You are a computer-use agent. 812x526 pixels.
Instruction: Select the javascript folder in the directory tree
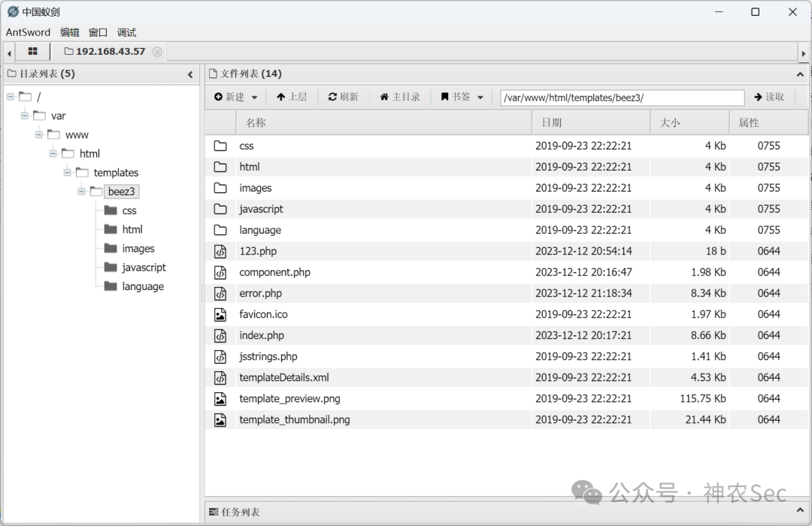[x=144, y=268]
